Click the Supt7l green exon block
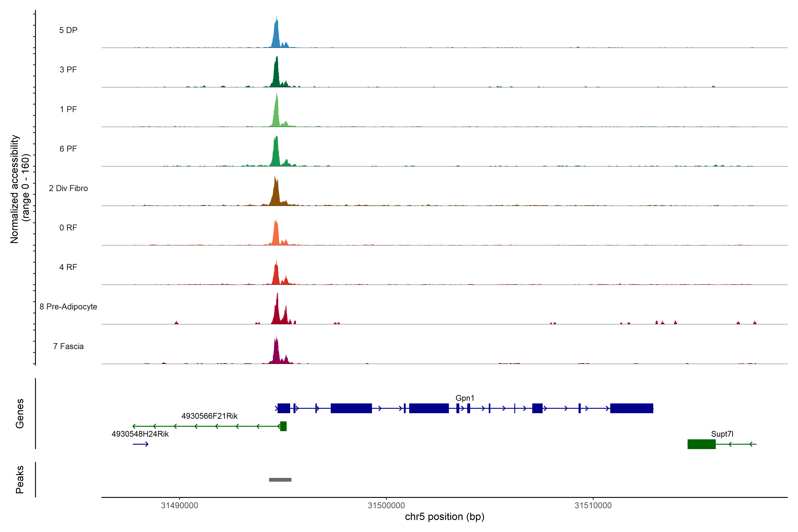Screen dimensions: 798x532 701,444
